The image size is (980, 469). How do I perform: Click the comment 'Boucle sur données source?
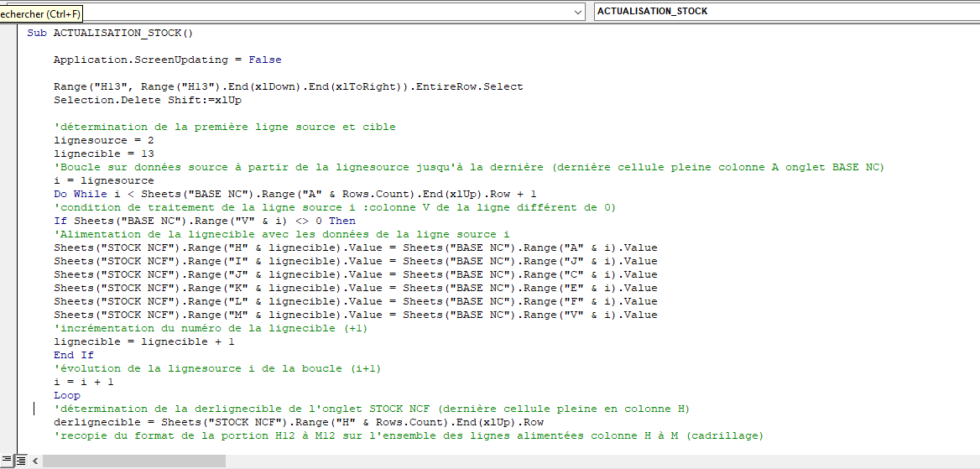[x=469, y=167]
